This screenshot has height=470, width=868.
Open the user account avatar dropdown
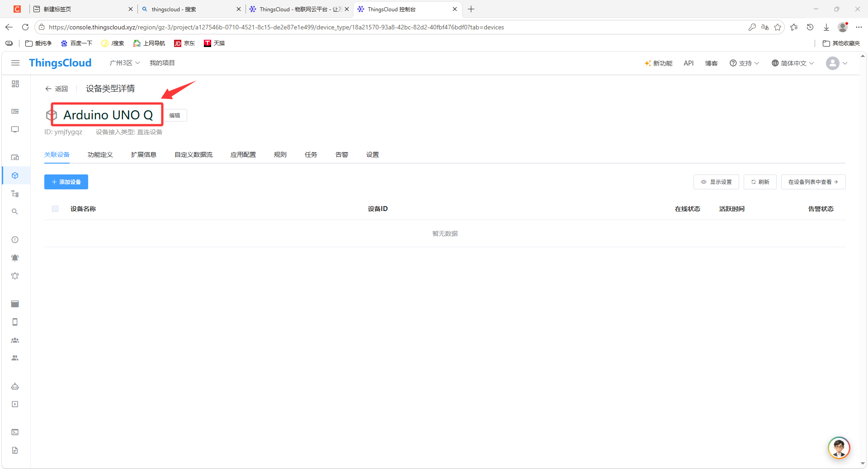click(x=837, y=63)
